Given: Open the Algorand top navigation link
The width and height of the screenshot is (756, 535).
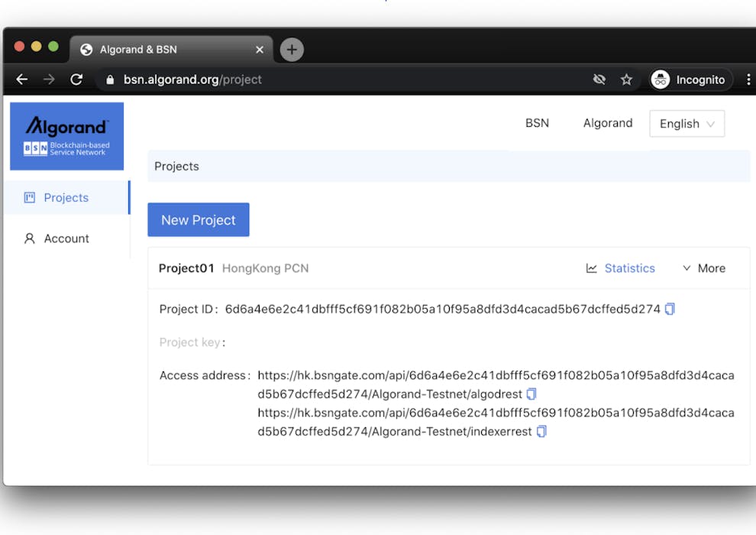Looking at the screenshot, I should [x=608, y=123].
